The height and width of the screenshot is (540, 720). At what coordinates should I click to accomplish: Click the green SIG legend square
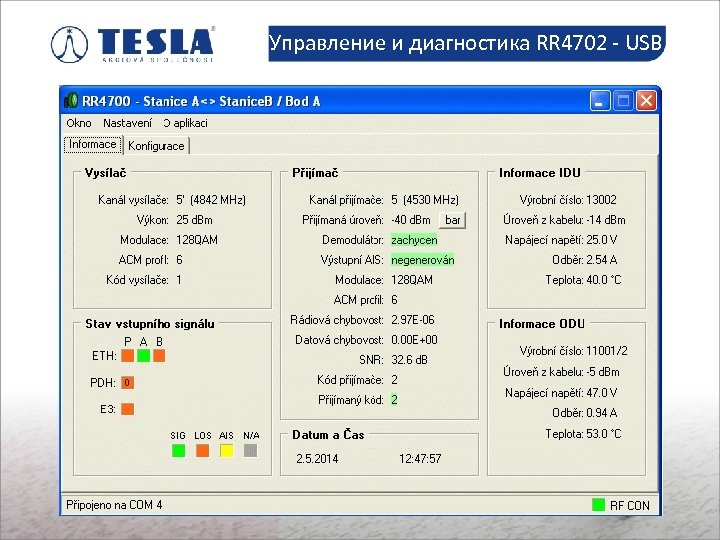178,450
